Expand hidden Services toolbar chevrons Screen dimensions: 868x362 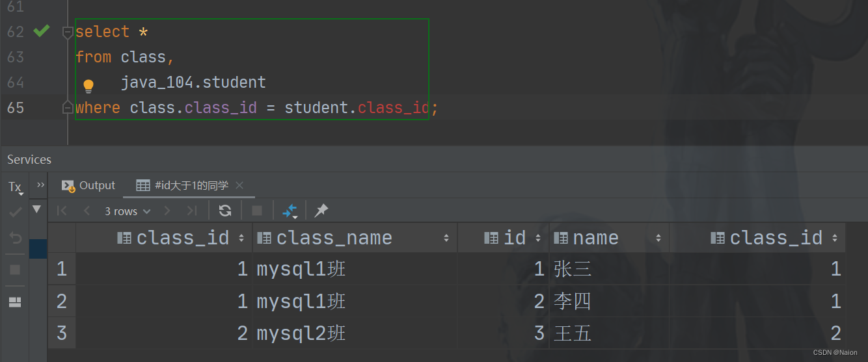pyautogui.click(x=41, y=185)
